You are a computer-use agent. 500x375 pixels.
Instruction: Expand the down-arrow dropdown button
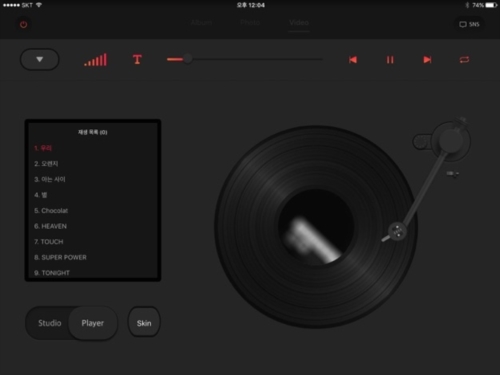40,59
